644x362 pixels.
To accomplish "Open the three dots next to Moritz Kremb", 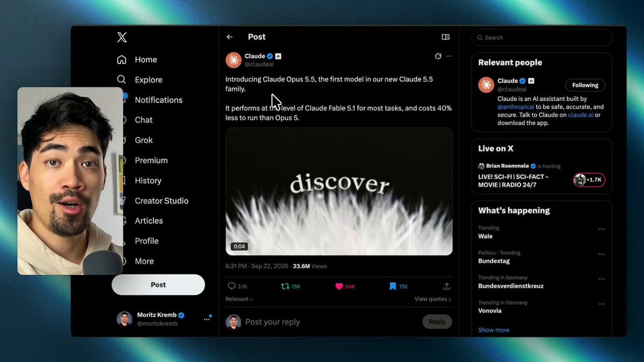I will click(207, 319).
